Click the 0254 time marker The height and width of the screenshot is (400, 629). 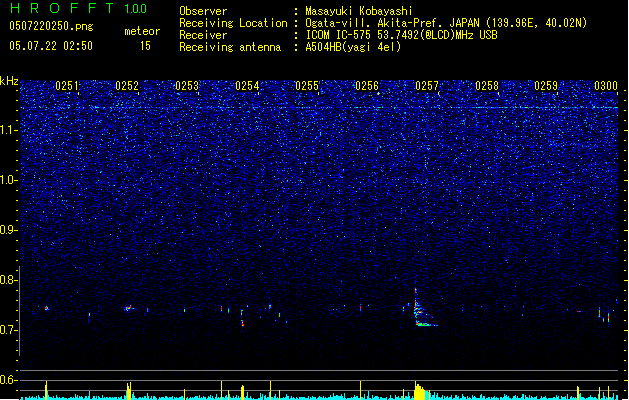pyautogui.click(x=247, y=86)
